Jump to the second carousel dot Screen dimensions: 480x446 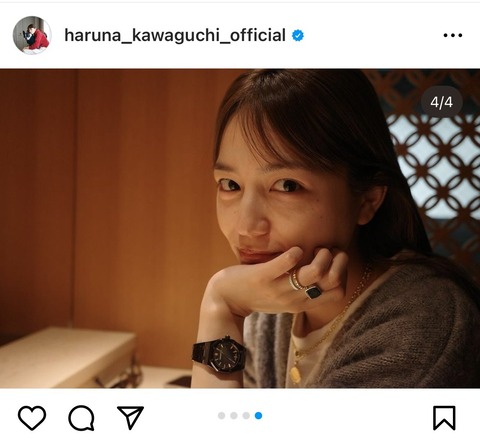[x=234, y=416]
